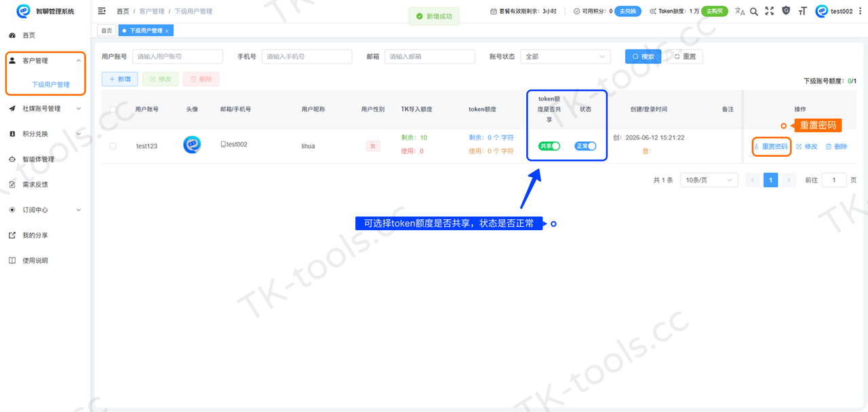
Task: Click the 搜索 button
Action: pos(643,56)
